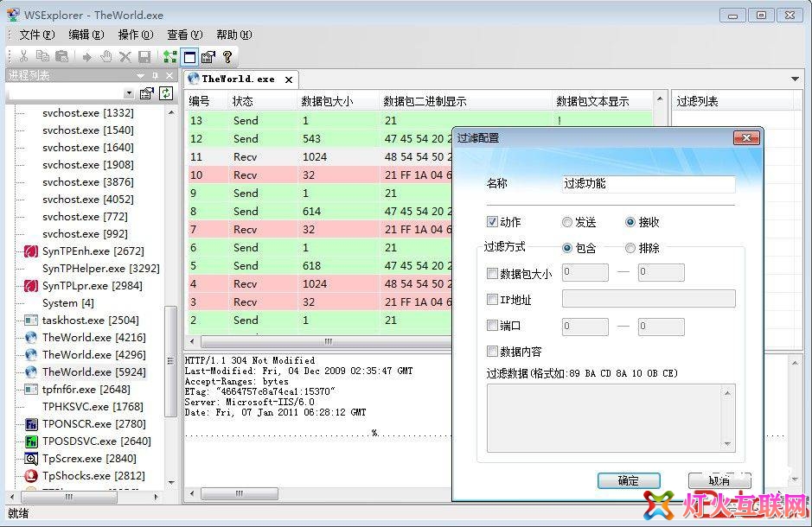Click the question mark Help icon

coord(227,56)
